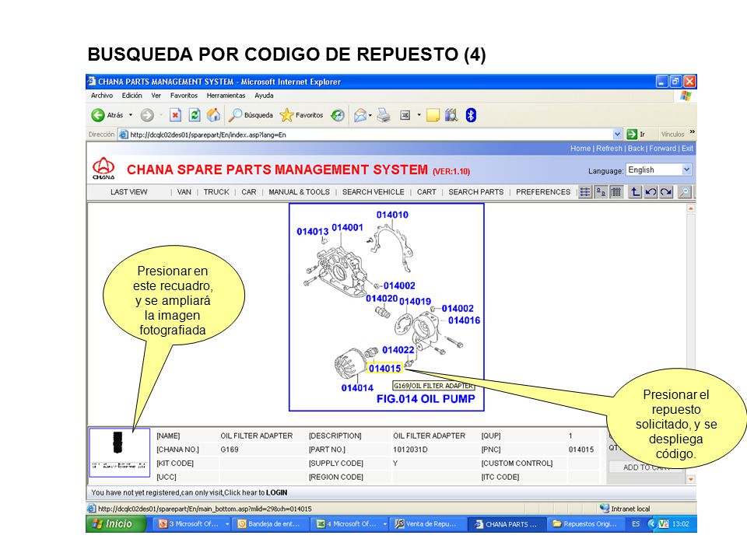
Task: Click the Bluetooth toolbar icon
Action: point(471,115)
